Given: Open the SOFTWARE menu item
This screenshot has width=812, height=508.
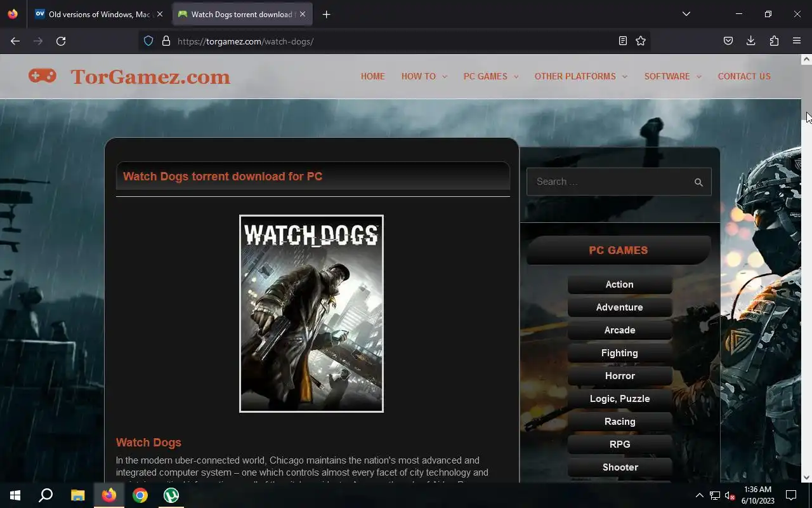Looking at the screenshot, I should pos(667,76).
